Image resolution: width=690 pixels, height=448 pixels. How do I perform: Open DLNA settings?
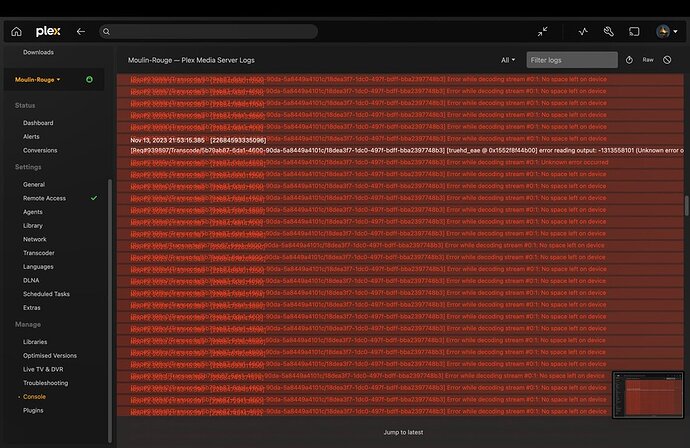[x=31, y=280]
